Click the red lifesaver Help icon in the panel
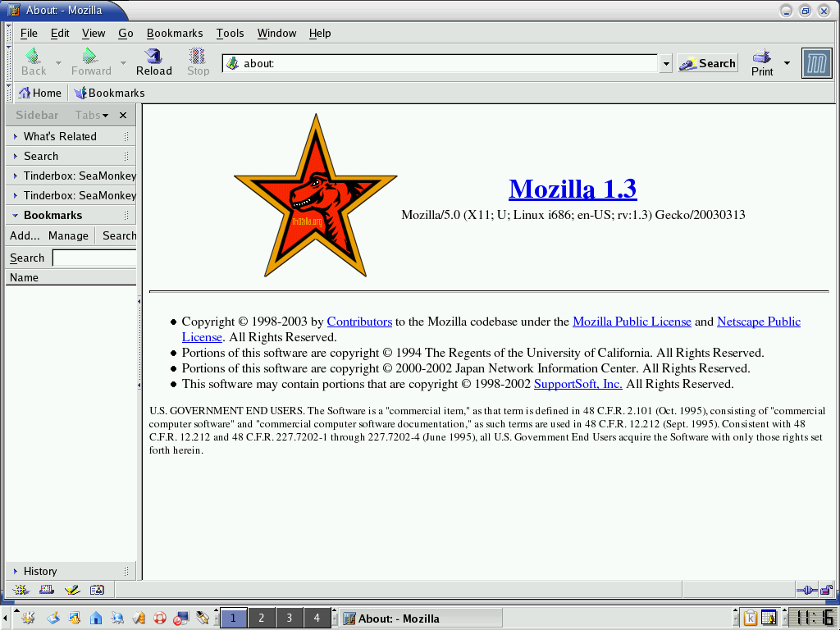 pos(160,619)
